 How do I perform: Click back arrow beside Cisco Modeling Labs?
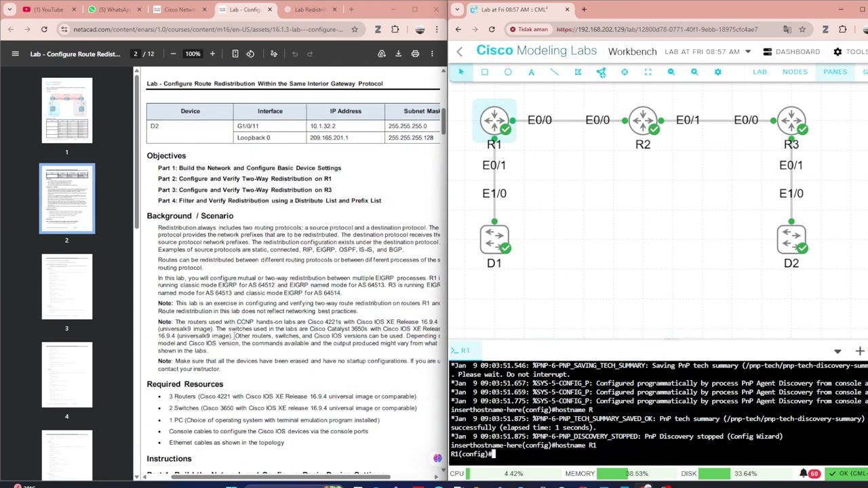[x=460, y=52]
